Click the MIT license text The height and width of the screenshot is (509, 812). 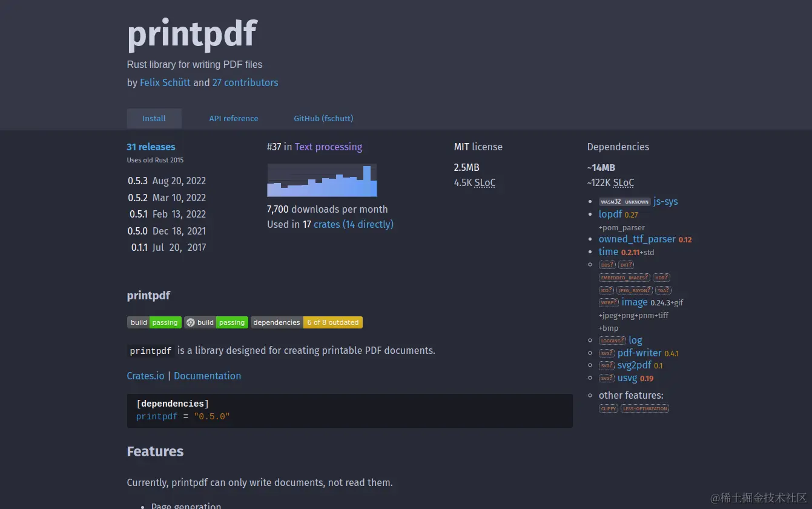[478, 147]
